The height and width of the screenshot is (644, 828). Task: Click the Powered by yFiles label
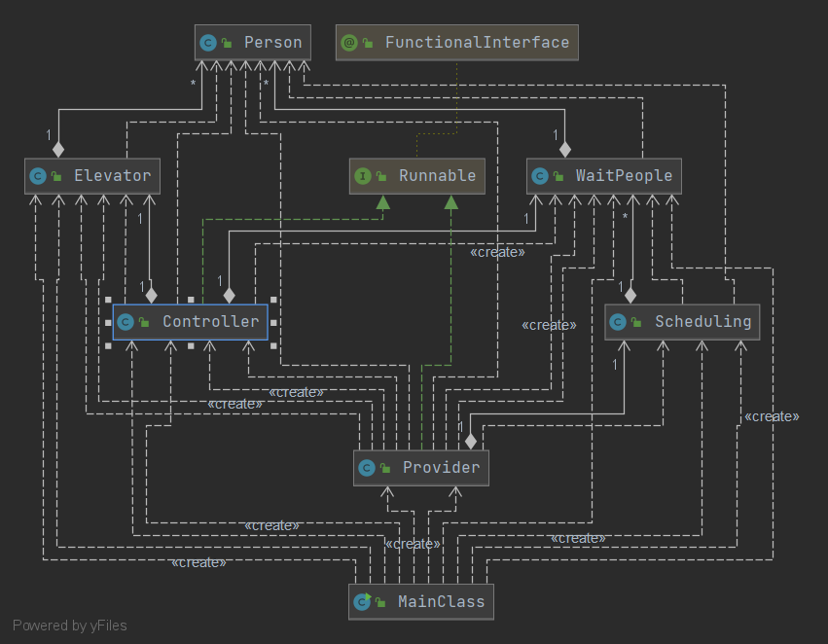click(70, 626)
